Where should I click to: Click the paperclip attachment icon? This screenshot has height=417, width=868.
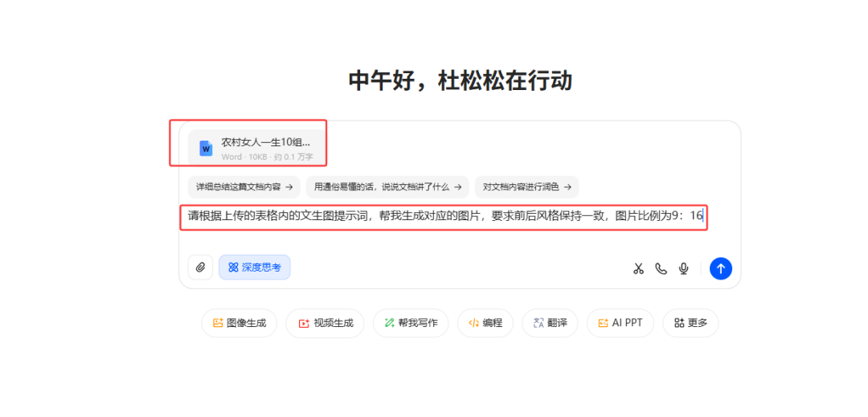click(x=200, y=268)
